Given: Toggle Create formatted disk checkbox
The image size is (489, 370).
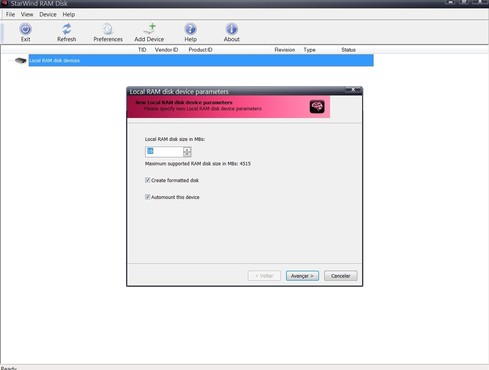Looking at the screenshot, I should (x=147, y=180).
